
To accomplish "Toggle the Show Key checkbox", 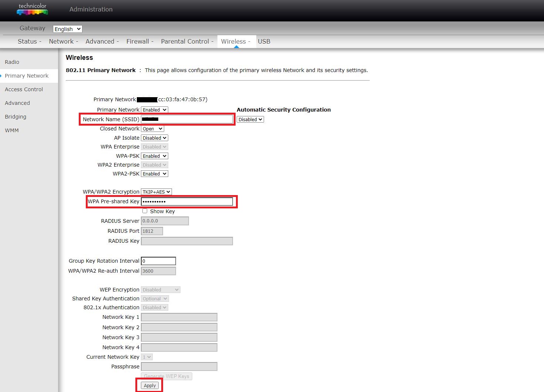I will click(x=145, y=211).
